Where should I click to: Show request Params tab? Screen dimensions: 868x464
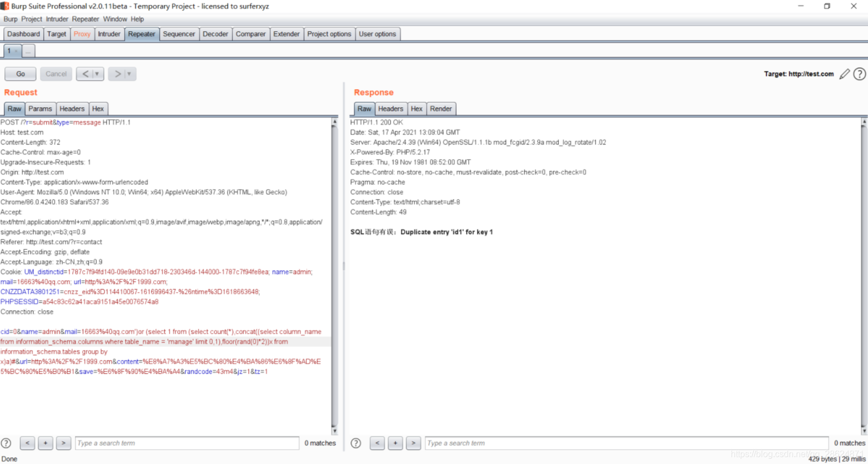tap(40, 109)
